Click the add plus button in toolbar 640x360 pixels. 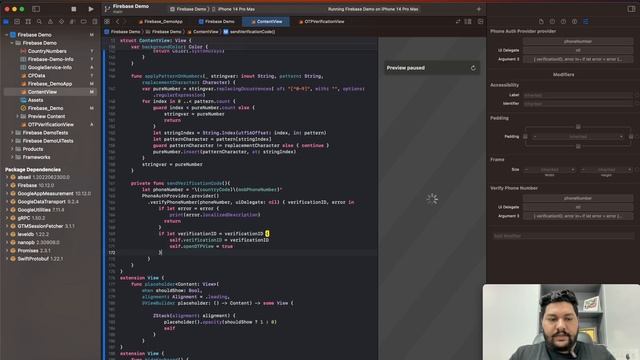479,9
